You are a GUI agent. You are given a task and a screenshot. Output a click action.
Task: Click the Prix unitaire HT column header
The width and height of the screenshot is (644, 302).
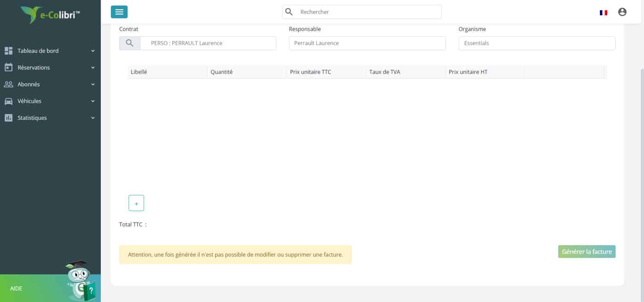(485, 72)
